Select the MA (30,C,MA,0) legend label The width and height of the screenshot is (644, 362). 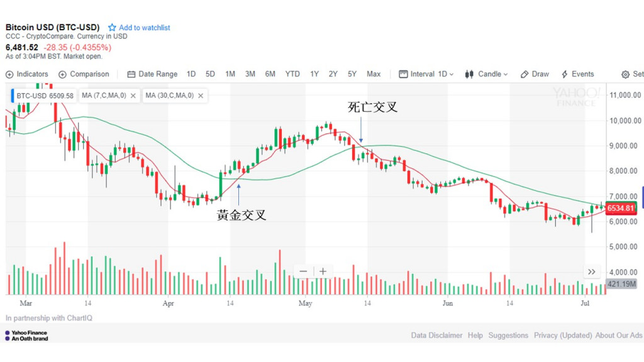(x=170, y=96)
